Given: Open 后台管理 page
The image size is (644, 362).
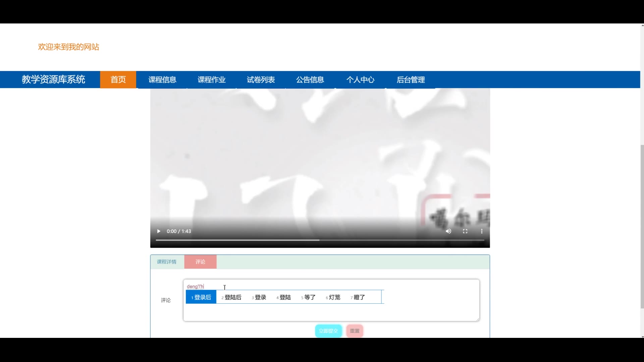Looking at the screenshot, I should coord(411,80).
